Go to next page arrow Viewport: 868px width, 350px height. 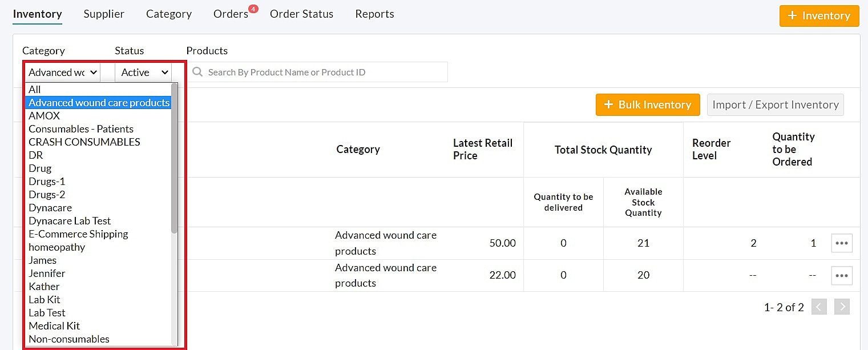tap(841, 307)
